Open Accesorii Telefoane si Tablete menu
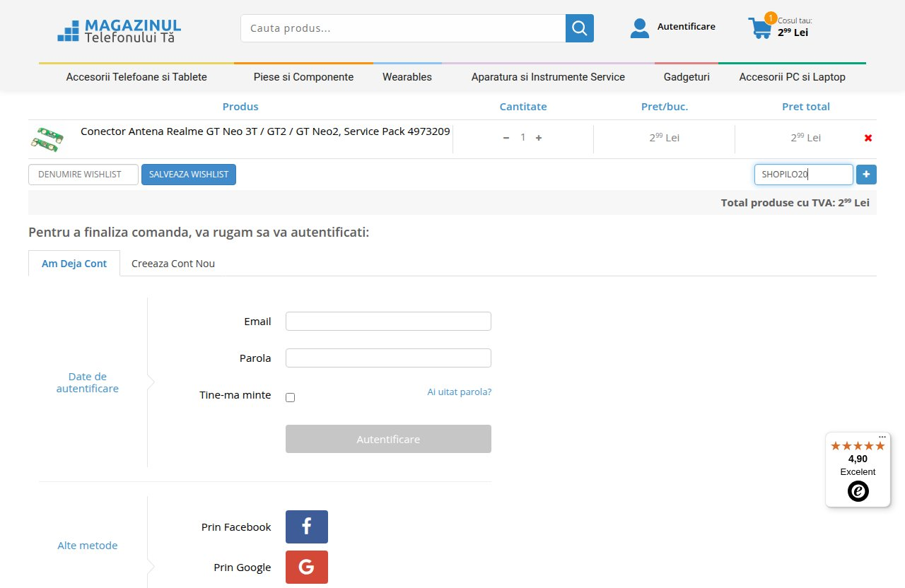Image resolution: width=905 pixels, height=588 pixels. click(136, 77)
